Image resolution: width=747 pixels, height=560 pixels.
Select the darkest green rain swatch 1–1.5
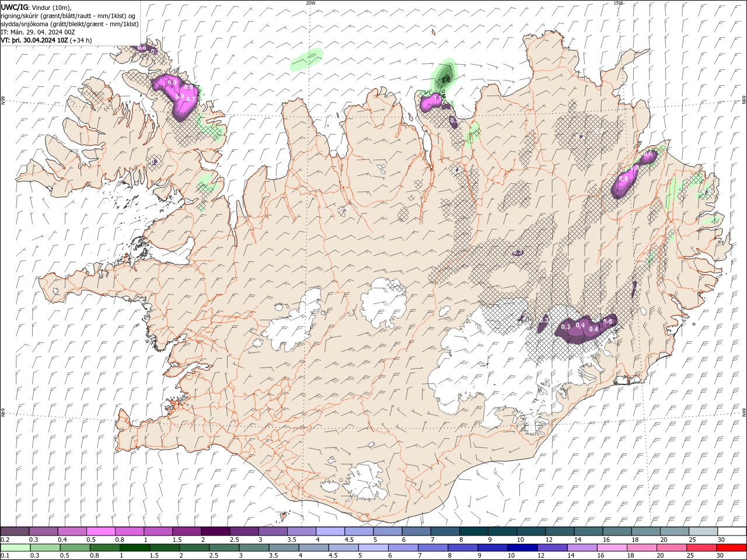134,548
